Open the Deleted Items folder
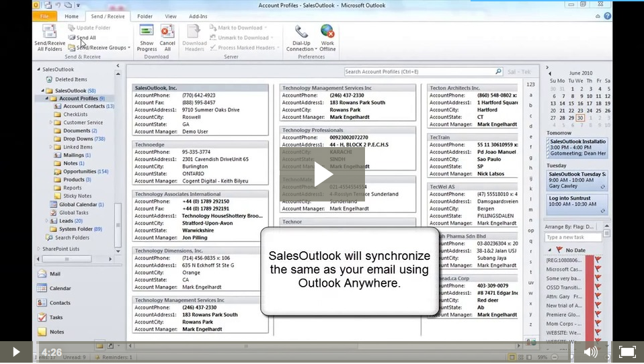The width and height of the screenshot is (644, 364). [x=71, y=79]
